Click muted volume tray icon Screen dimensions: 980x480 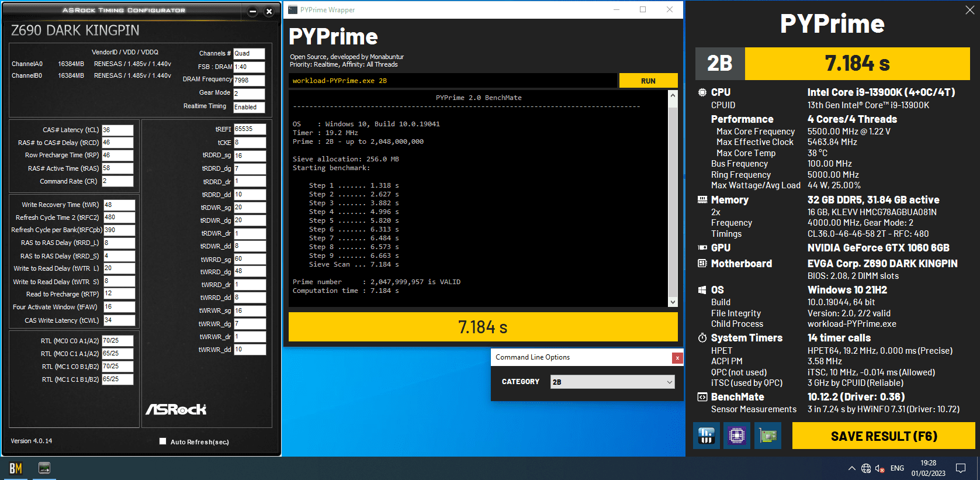pyautogui.click(x=879, y=468)
